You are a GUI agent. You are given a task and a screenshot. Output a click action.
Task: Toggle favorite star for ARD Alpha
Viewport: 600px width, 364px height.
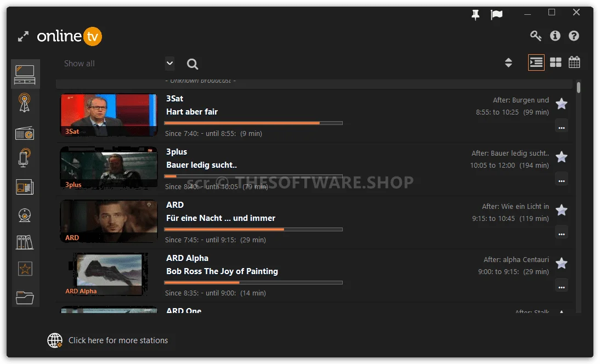click(x=562, y=263)
